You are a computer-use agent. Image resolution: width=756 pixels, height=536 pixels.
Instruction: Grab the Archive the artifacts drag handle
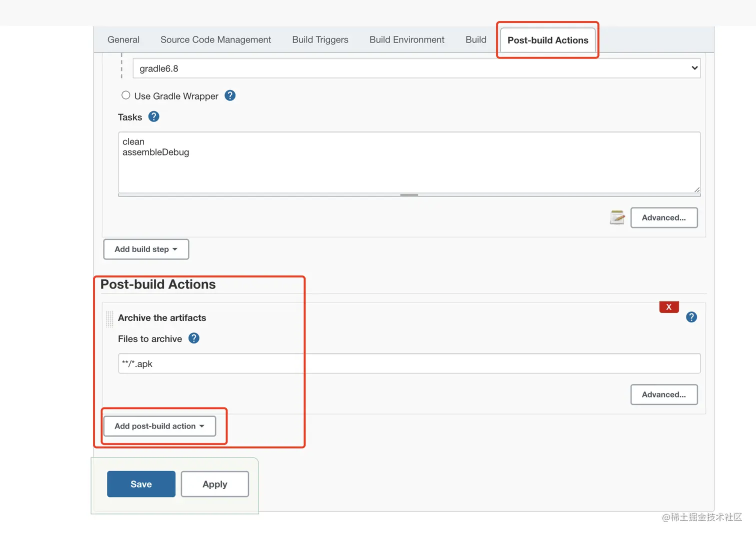109,318
